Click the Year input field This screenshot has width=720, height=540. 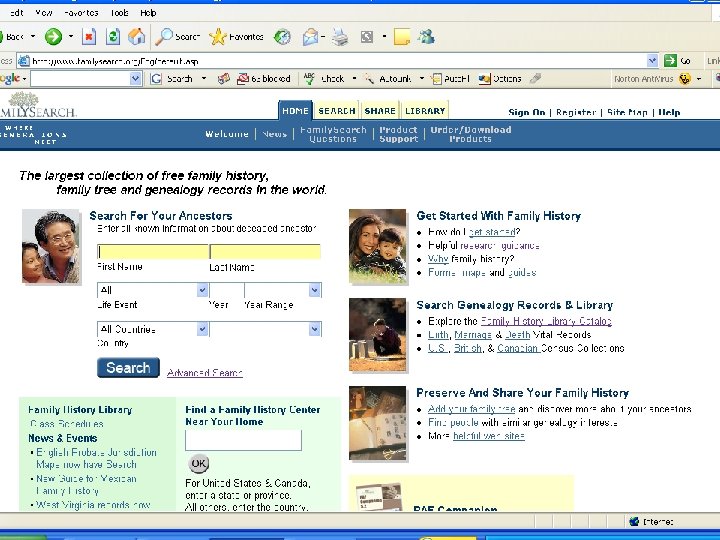pos(226,290)
